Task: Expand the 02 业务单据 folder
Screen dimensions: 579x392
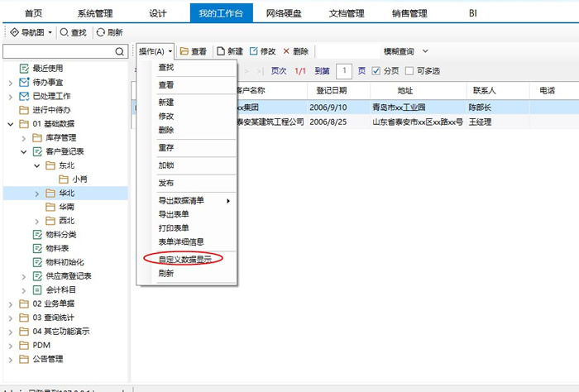Action: click(10, 304)
